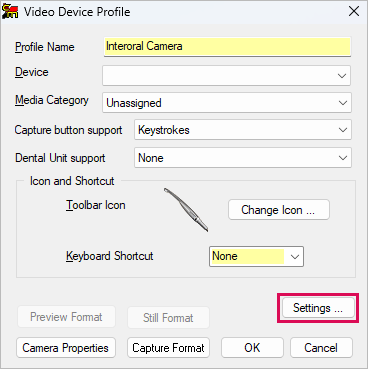Screen dimensions: 368x369
Task: Click the Cancel button
Action: click(x=321, y=348)
